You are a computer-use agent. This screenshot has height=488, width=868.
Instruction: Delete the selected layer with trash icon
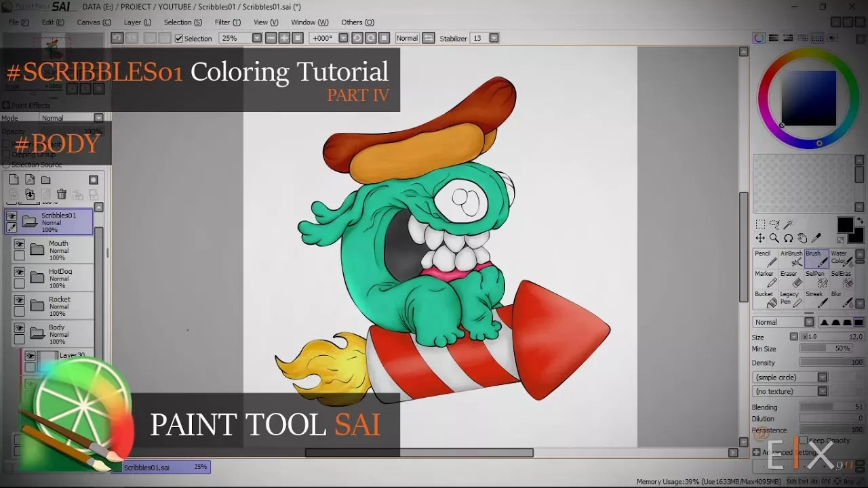[x=61, y=195]
